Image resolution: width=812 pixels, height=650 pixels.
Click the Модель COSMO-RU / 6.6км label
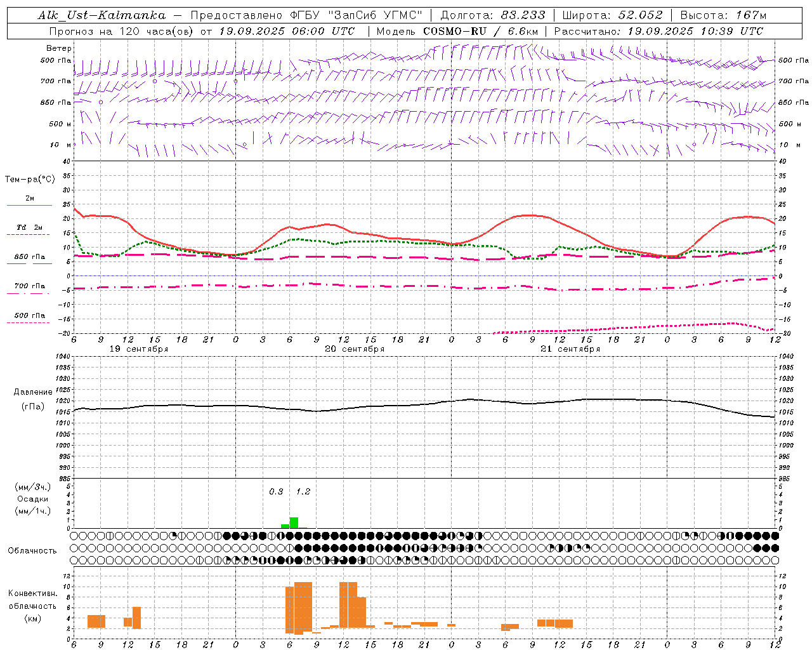[457, 31]
